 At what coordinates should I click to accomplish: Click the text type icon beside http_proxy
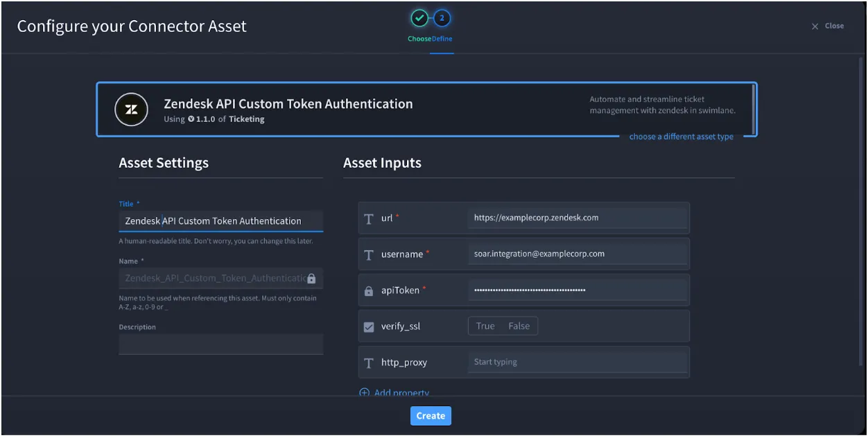[369, 363]
